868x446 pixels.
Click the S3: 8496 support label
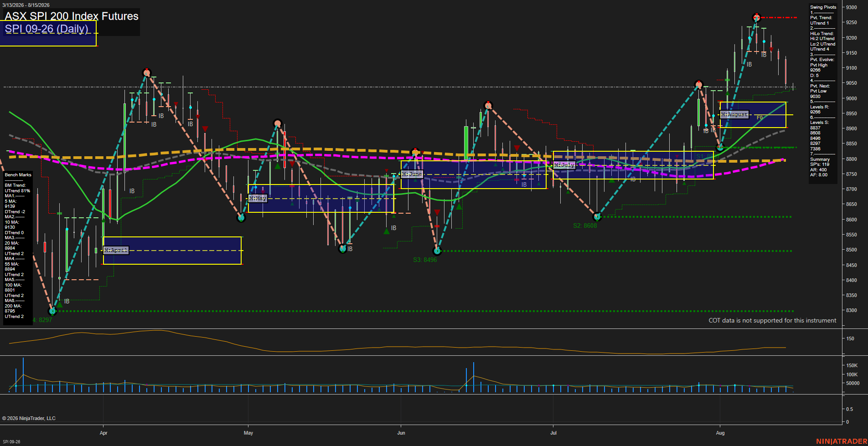[x=425, y=260]
